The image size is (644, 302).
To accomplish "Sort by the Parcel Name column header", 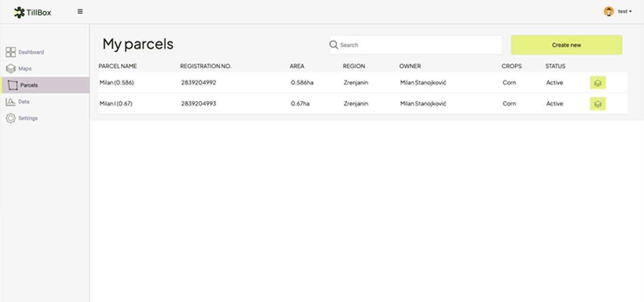I will tap(117, 66).
